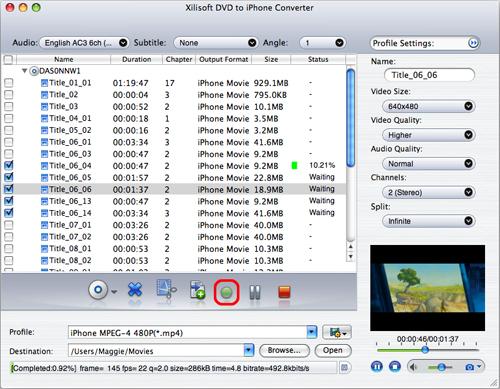Click the Profile Settings double-arrow icon
500x389 pixels.
tap(473, 43)
